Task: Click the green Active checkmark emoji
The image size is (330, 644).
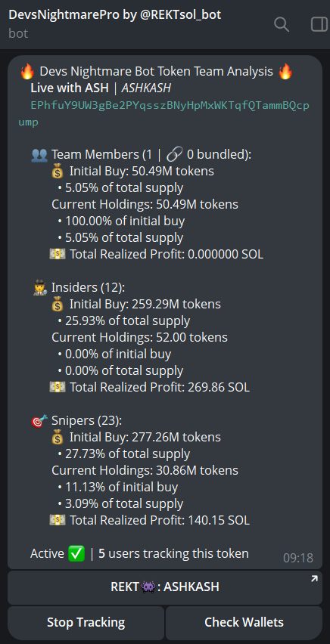Action: [x=77, y=553]
